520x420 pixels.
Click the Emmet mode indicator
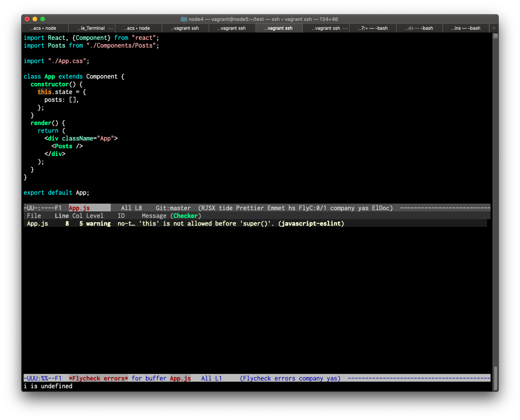(276, 208)
